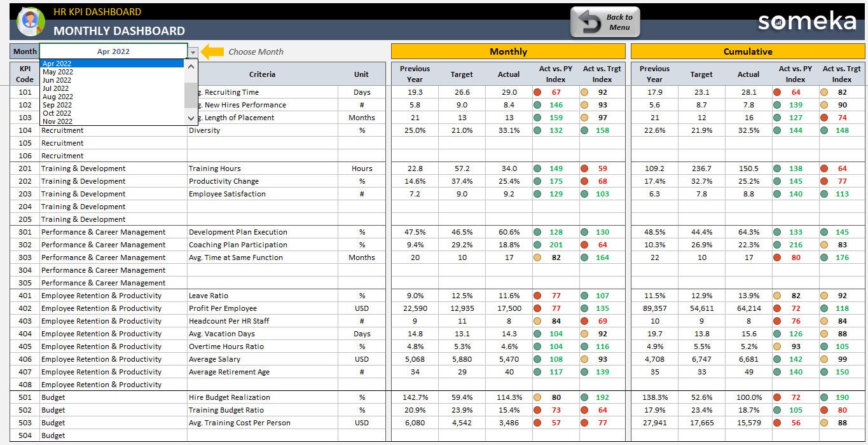Click red dot beside Avg. Training Cost Per Person
The height and width of the screenshot is (445, 868).
[537, 423]
